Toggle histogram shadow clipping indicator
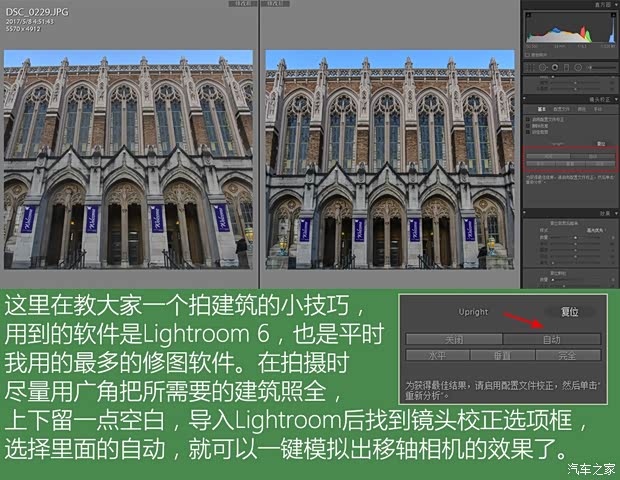 528,15
